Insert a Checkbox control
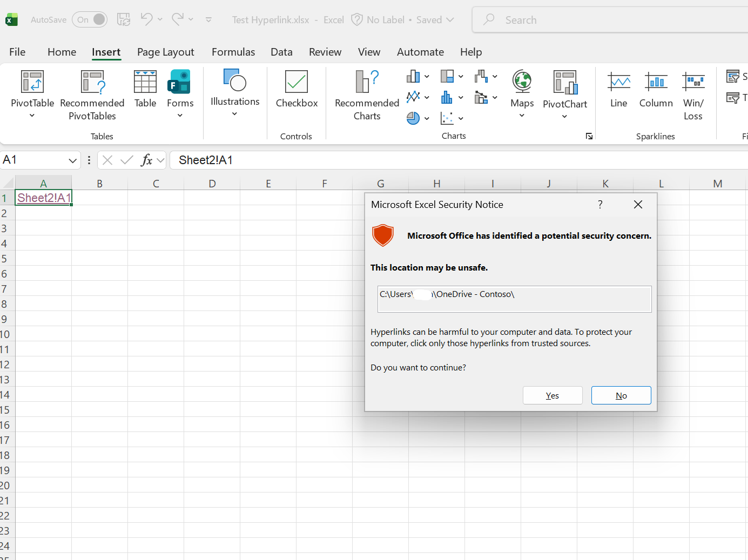 pyautogui.click(x=296, y=89)
